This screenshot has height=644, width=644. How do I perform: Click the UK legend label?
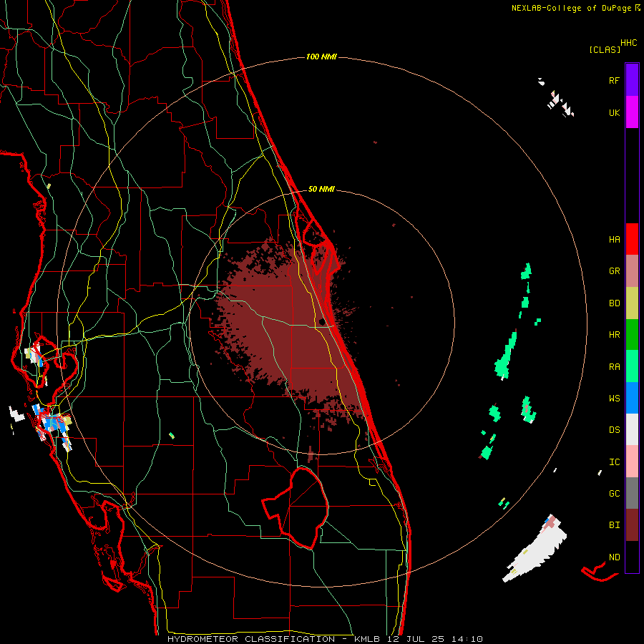(614, 112)
